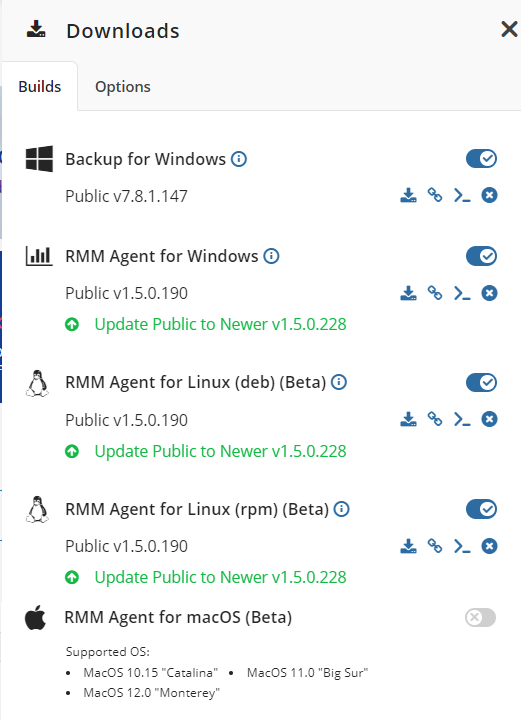Switch to the Options tab
This screenshot has height=720, width=521.
click(123, 86)
